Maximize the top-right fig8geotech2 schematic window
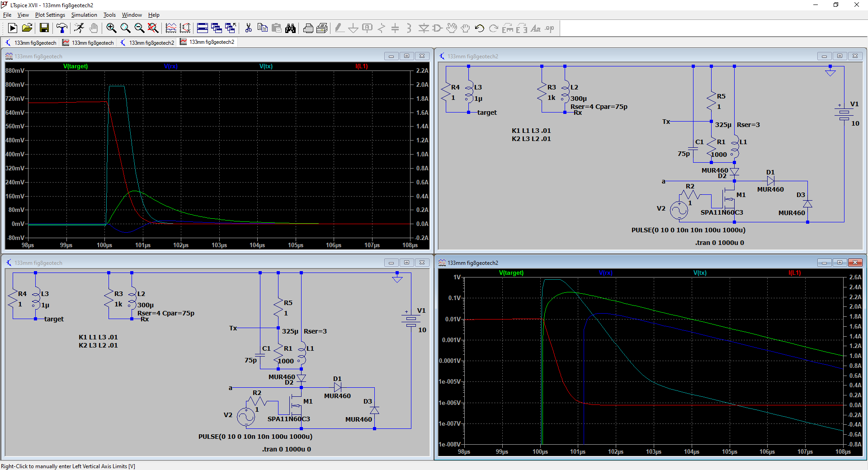Image resolution: width=868 pixels, height=470 pixels. coord(840,56)
